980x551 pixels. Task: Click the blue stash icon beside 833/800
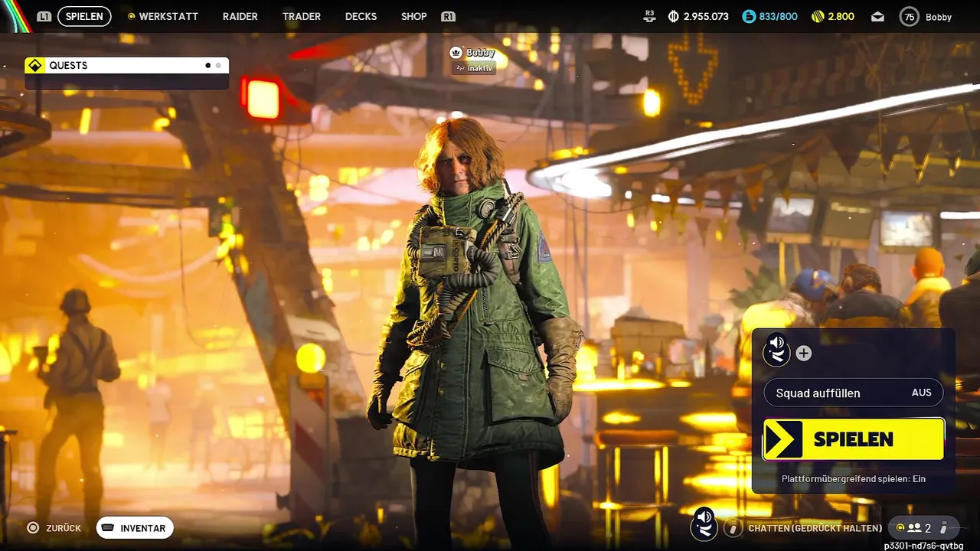click(x=749, y=16)
